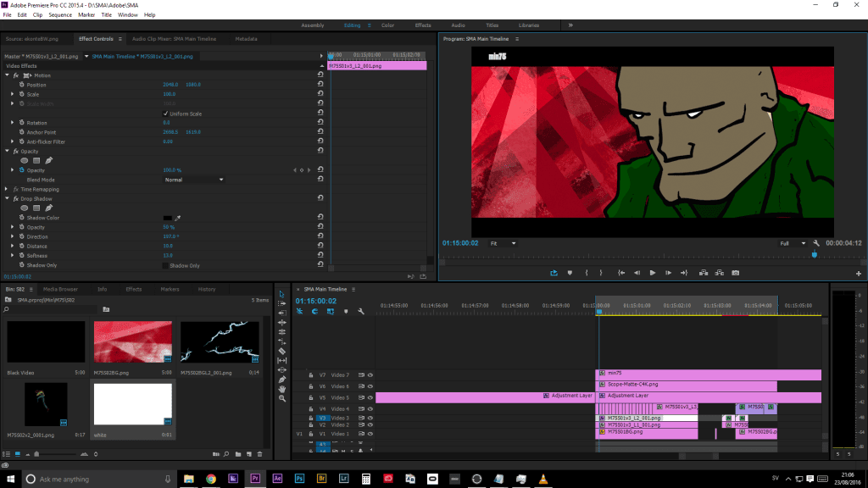This screenshot has width=868, height=488.
Task: Click the bin search field
Action: [52, 309]
